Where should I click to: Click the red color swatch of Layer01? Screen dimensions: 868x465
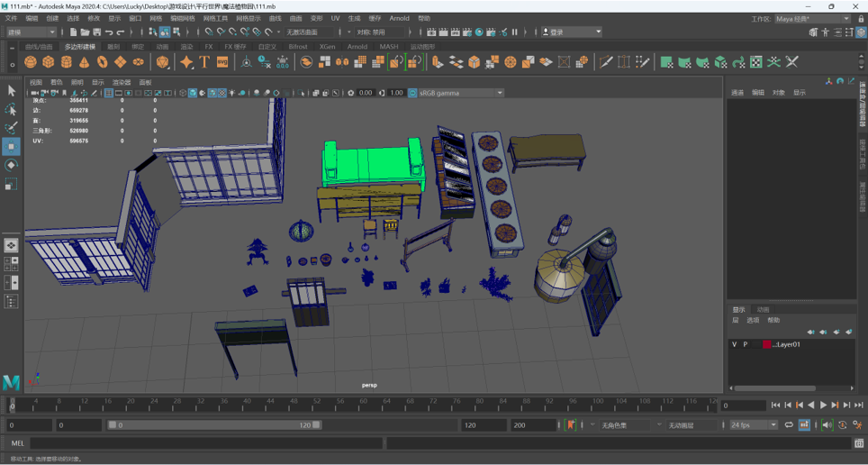click(767, 344)
